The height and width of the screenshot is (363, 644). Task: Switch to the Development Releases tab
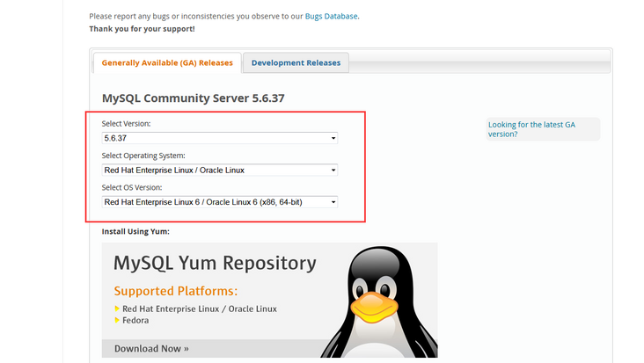click(296, 62)
